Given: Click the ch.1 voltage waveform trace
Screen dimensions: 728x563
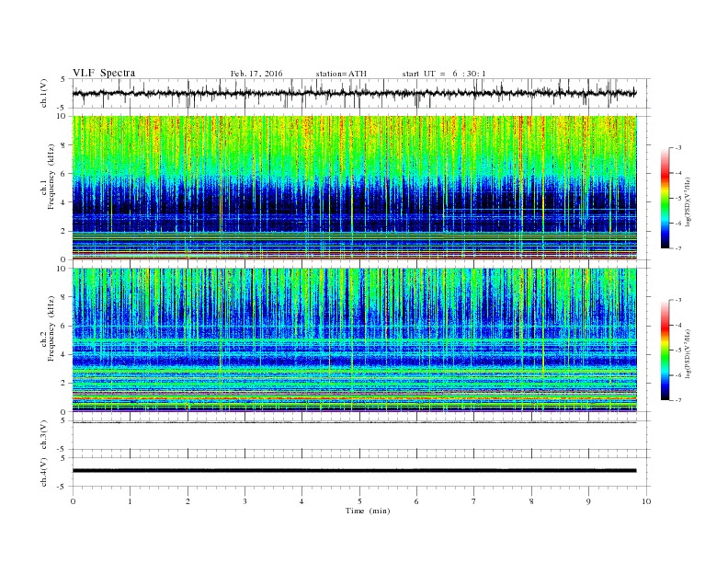Looking at the screenshot, I should (354, 93).
